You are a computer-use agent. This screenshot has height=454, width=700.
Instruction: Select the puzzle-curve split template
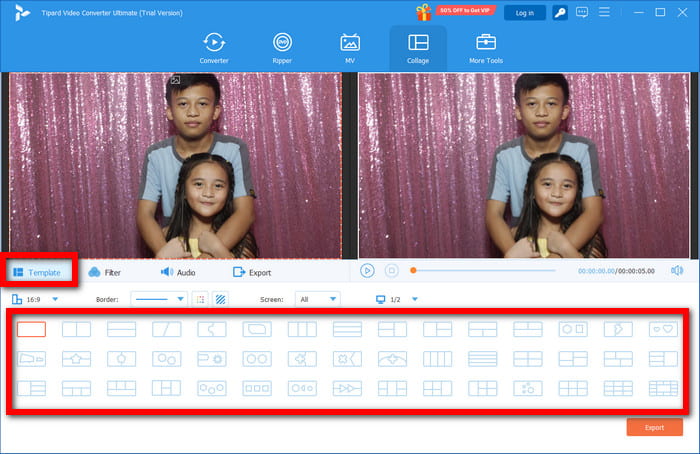(212, 329)
